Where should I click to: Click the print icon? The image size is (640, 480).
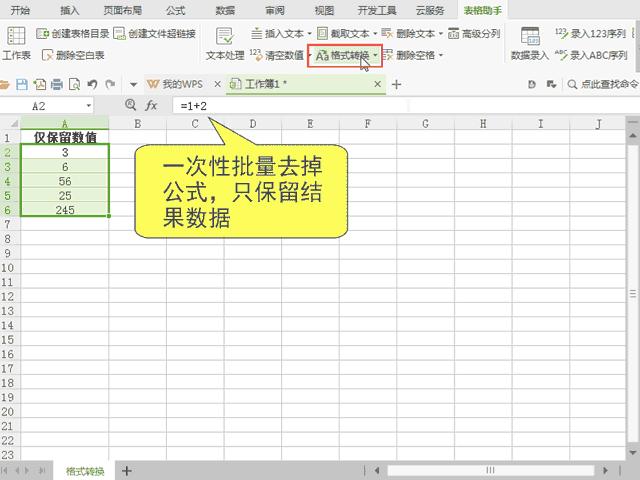click(x=57, y=84)
